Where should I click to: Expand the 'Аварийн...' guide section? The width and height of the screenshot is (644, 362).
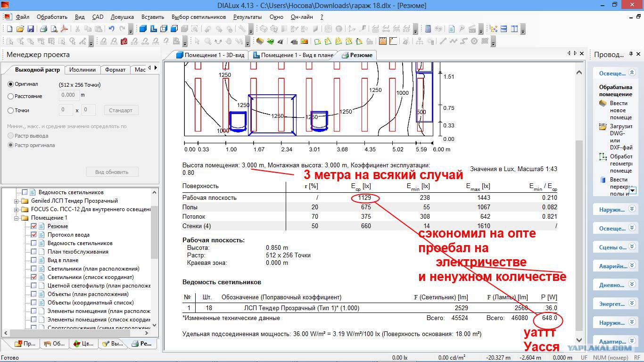pyautogui.click(x=632, y=266)
